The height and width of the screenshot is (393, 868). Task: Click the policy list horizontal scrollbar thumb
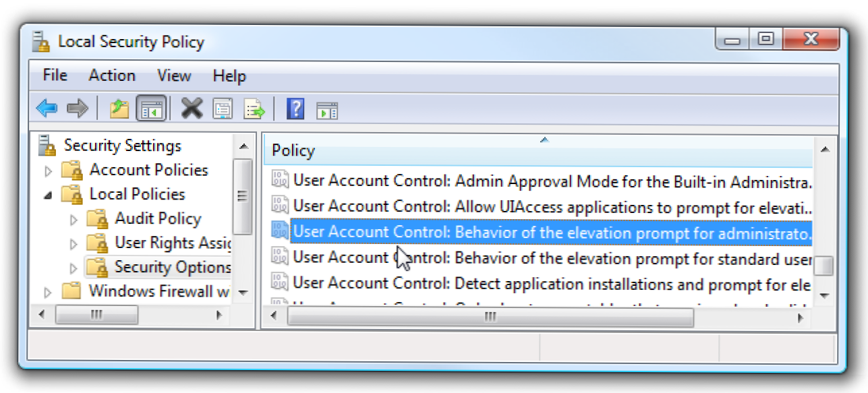pyautogui.click(x=490, y=317)
